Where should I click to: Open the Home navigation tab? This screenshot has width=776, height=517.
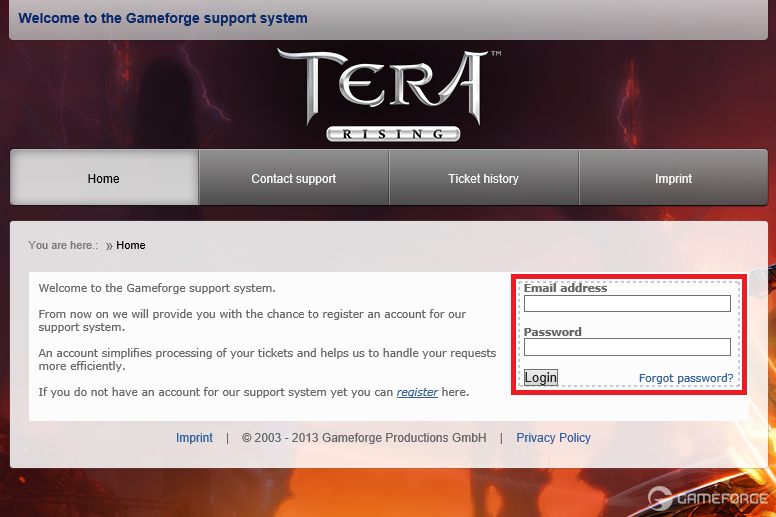point(104,179)
